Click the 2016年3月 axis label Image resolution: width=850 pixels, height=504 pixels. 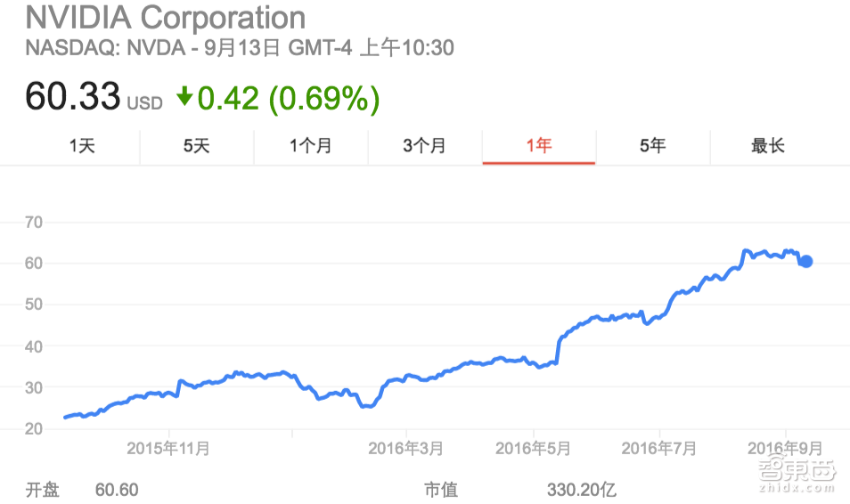click(406, 449)
